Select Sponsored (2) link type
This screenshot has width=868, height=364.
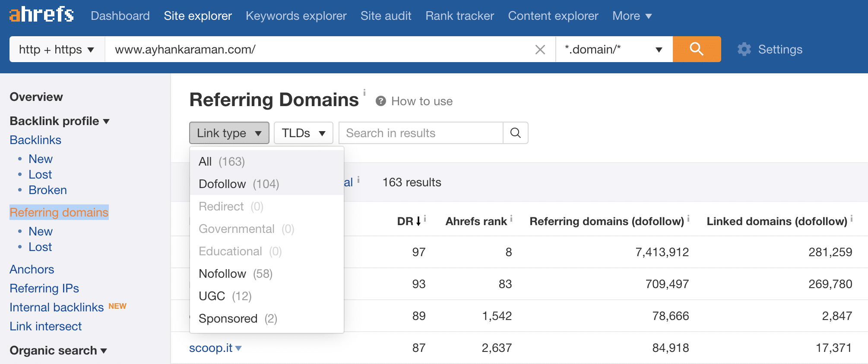(267, 318)
